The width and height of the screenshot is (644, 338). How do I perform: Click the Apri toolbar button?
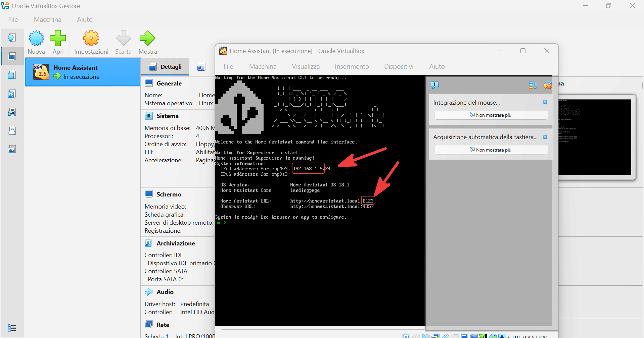58,42
